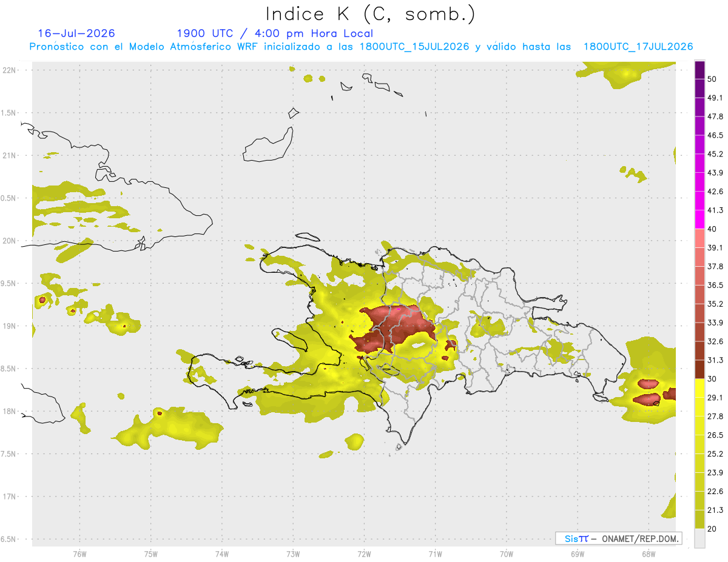This screenshot has height=562, width=728.
Task: Click the "68W" longitude label
Action: point(649,554)
